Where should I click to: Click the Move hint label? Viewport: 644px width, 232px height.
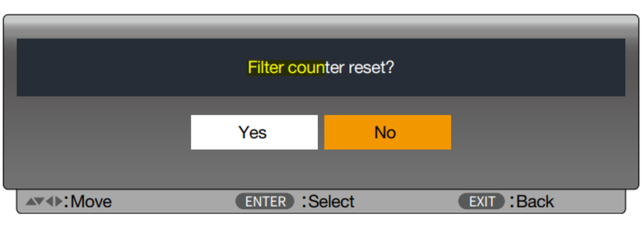(91, 202)
